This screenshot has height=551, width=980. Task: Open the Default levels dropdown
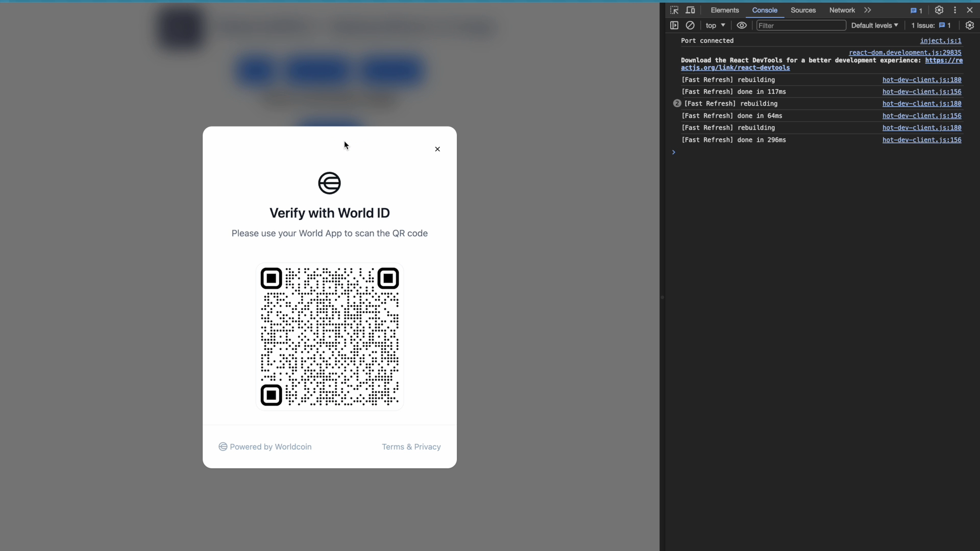click(874, 26)
